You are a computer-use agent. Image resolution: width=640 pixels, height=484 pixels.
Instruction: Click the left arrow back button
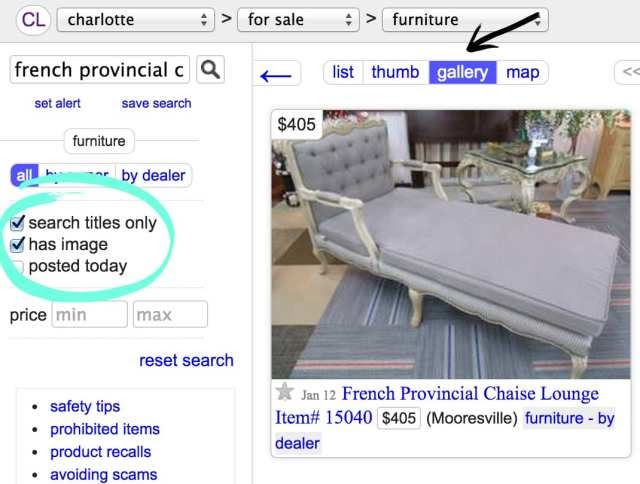point(277,74)
